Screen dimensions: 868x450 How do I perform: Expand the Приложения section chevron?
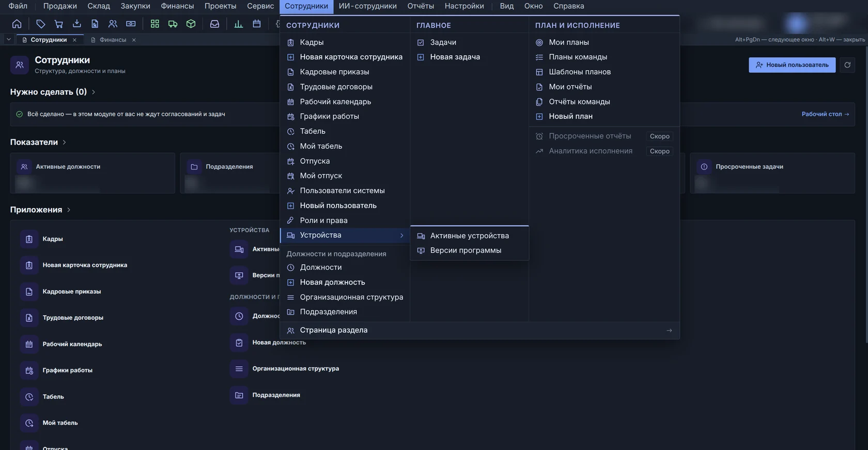[69, 210]
